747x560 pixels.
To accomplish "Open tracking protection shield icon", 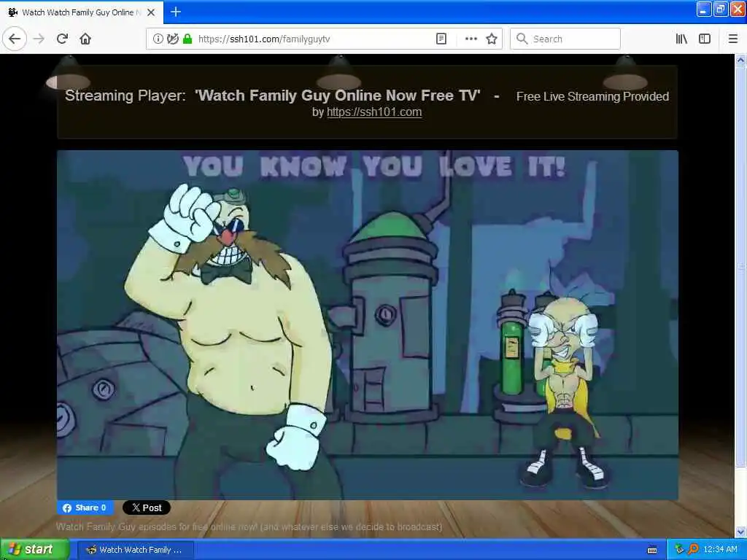I will (173, 39).
